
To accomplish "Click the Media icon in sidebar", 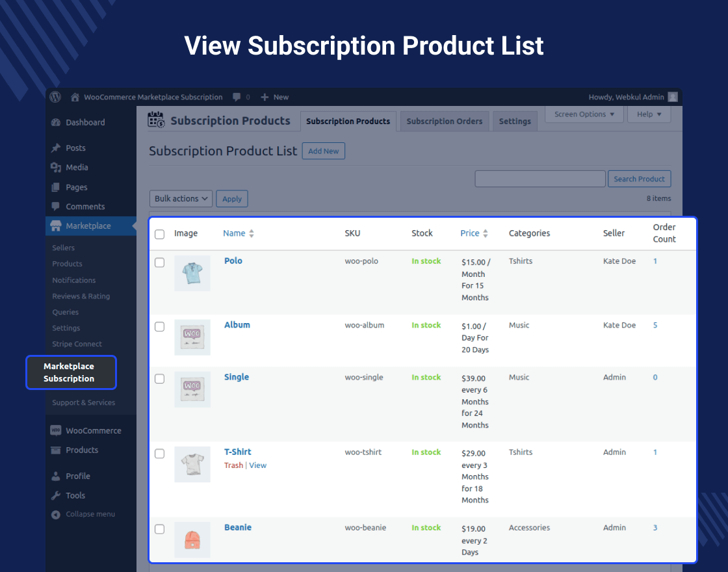I will (x=56, y=168).
